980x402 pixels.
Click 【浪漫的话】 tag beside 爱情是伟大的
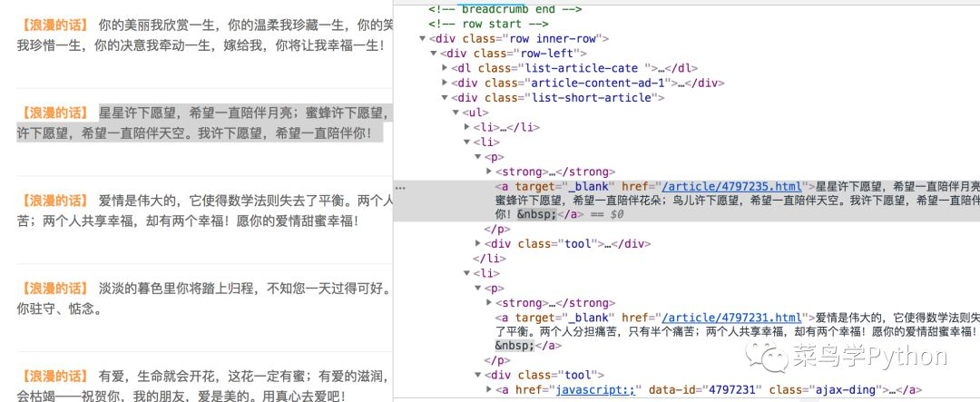point(54,201)
